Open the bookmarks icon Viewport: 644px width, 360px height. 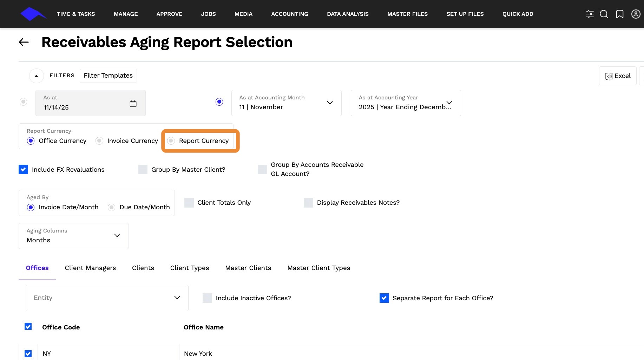[x=620, y=14]
